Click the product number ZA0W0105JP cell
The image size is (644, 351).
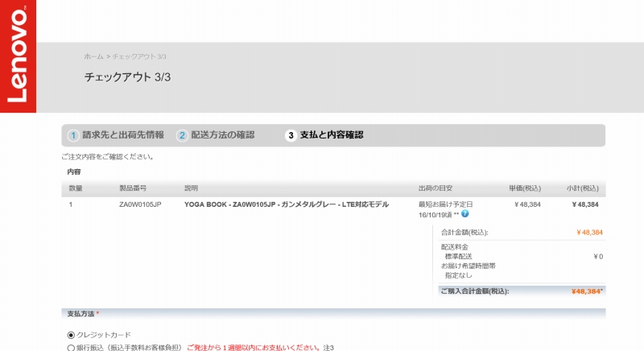coord(140,204)
